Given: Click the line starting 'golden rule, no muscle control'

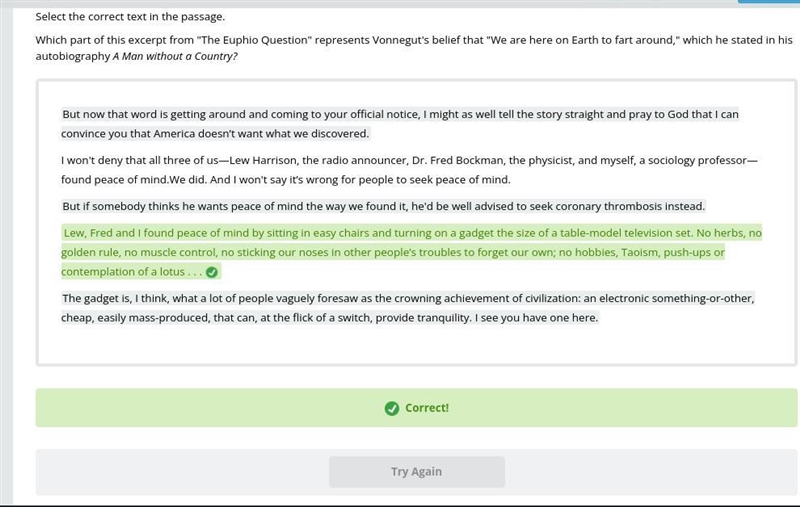Looking at the screenshot, I should (393, 252).
